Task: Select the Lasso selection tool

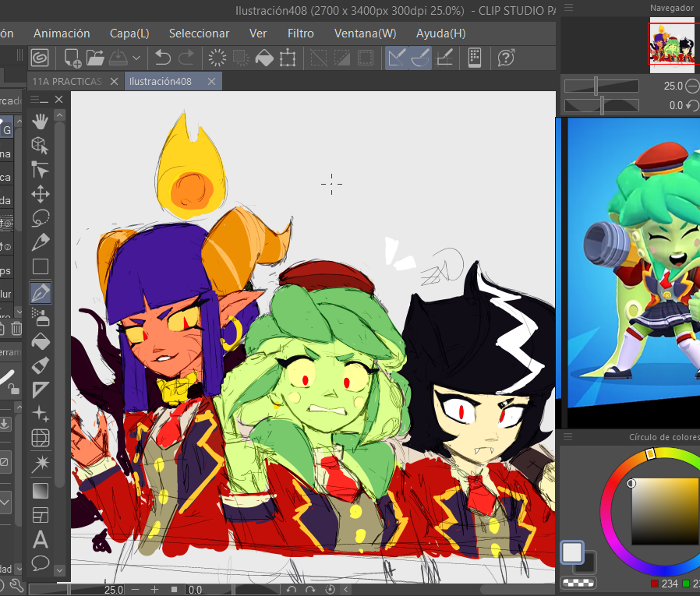Action: click(x=41, y=218)
